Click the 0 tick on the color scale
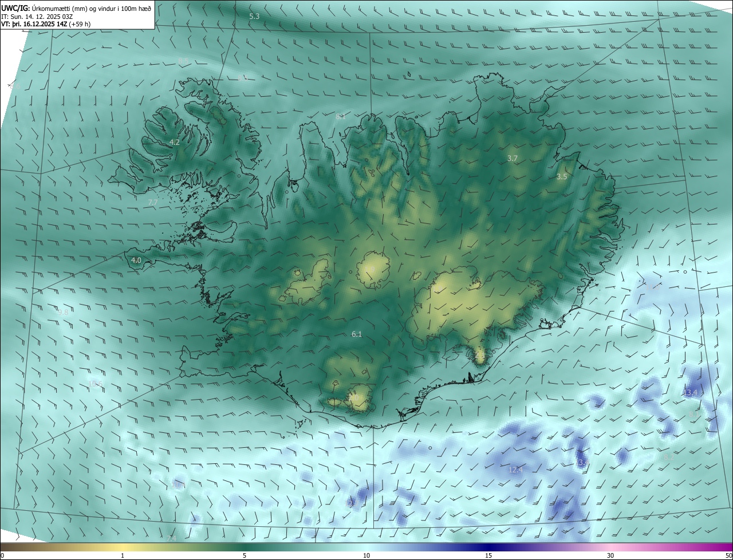Viewport: 733px width, 560px height. tap(2, 555)
